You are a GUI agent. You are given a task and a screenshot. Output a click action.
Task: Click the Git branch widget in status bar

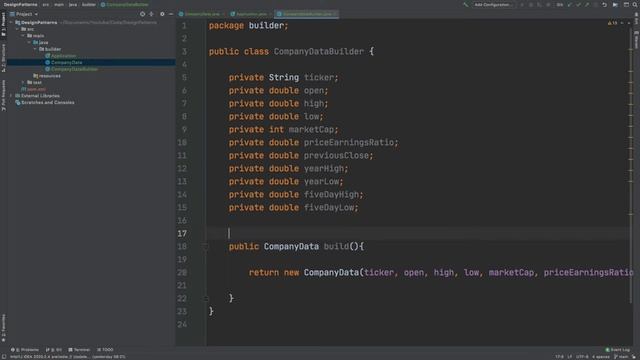pos(621,357)
